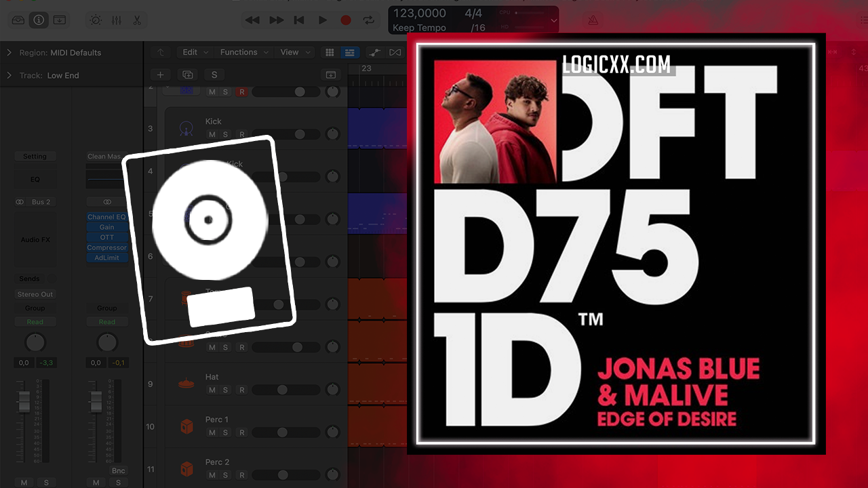Open the LCD display mode dropdown chevron
868x488 pixels.
tap(553, 21)
